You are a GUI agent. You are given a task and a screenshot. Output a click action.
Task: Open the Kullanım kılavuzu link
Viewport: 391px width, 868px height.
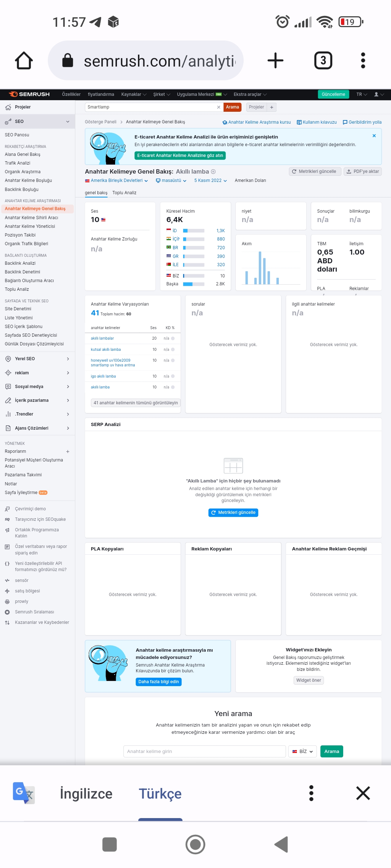[x=317, y=122]
